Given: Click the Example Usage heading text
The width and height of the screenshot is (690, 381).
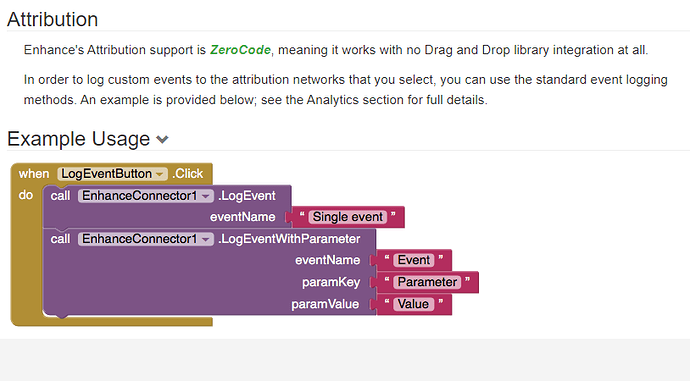Looking at the screenshot, I should [79, 139].
